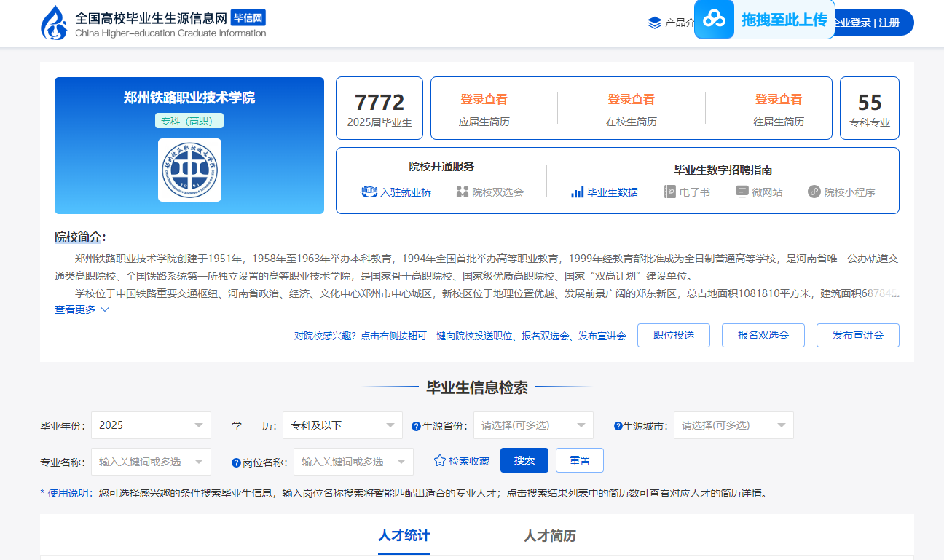Open the 毕业年份 2025 dropdown

[x=151, y=425]
